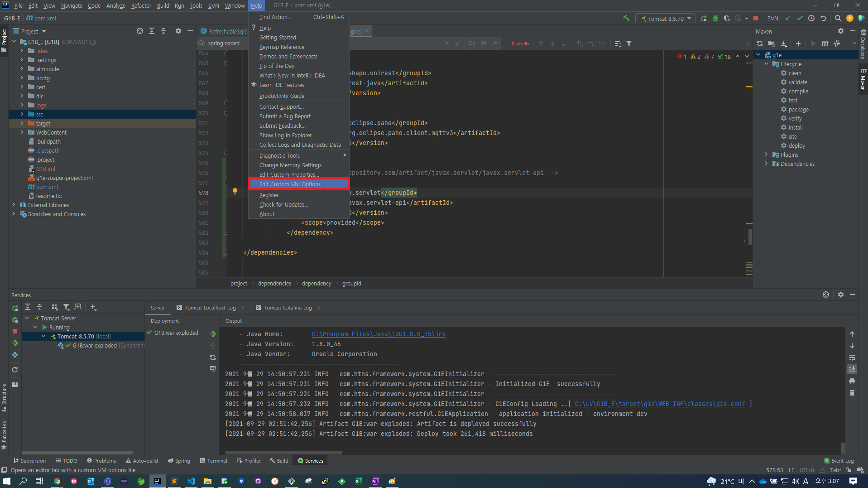This screenshot has height=488, width=868.
Task: Click the Deploy All icon beside G1B:war exploded
Action: [213, 334]
